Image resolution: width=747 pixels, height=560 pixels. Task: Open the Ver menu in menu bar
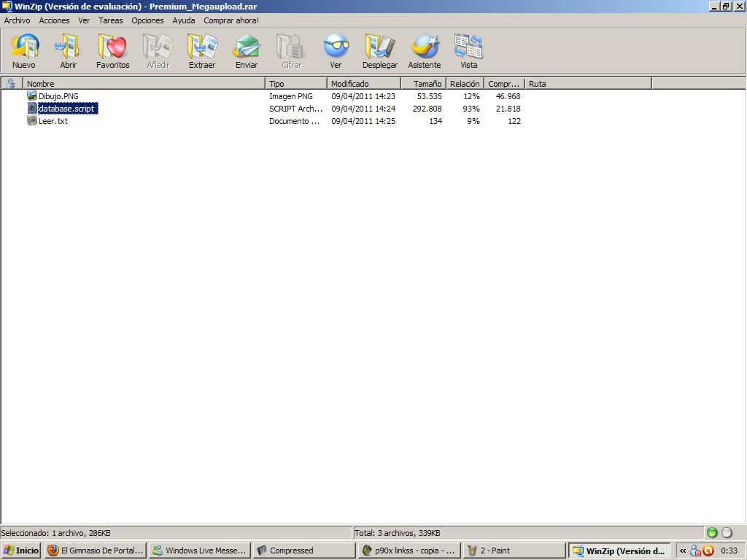pyautogui.click(x=84, y=20)
